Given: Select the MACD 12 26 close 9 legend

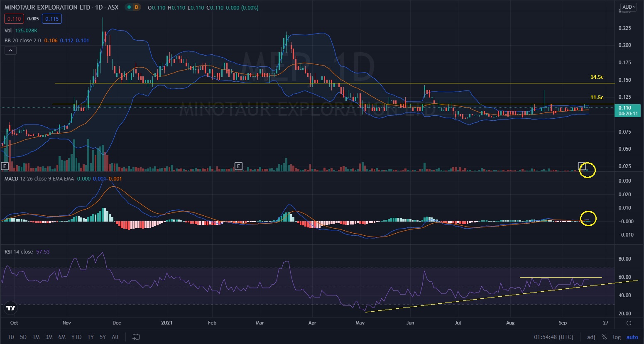Looking at the screenshot, I should (x=39, y=179).
